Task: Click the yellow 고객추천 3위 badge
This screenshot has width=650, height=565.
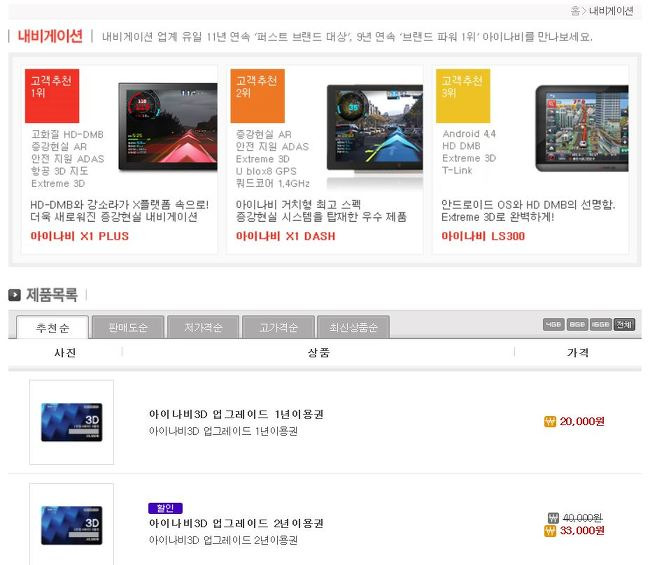Action: pyautogui.click(x=463, y=96)
